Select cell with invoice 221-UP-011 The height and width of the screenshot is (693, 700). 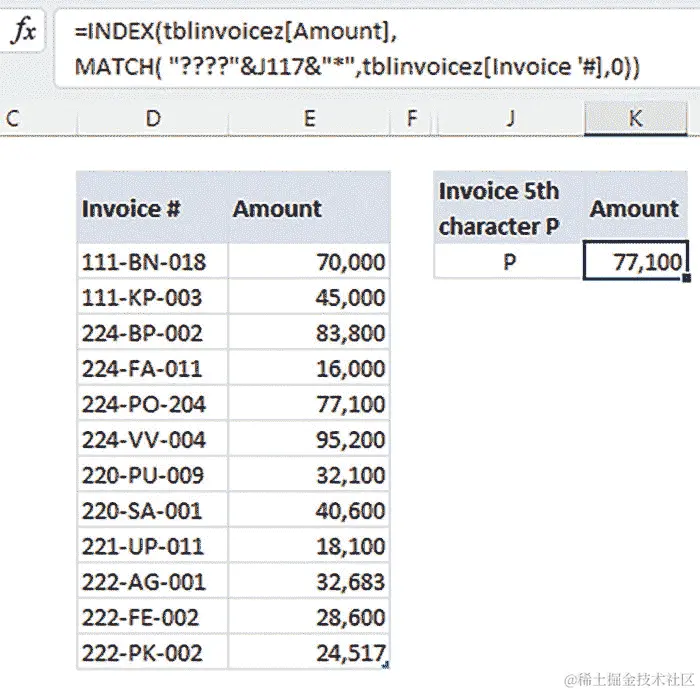[152, 546]
